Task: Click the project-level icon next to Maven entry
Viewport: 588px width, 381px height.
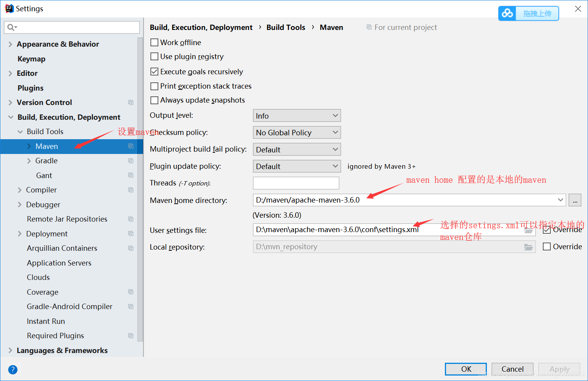Action: (x=131, y=146)
